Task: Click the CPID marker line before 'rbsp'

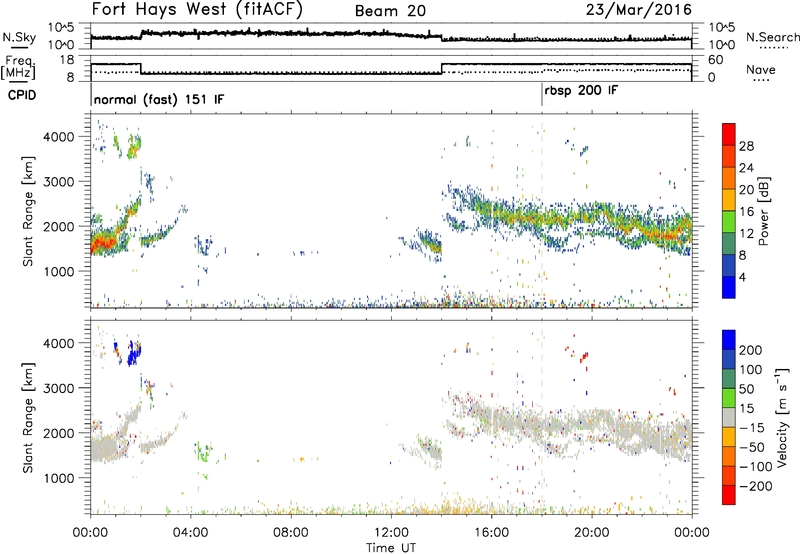Action: 542,95
